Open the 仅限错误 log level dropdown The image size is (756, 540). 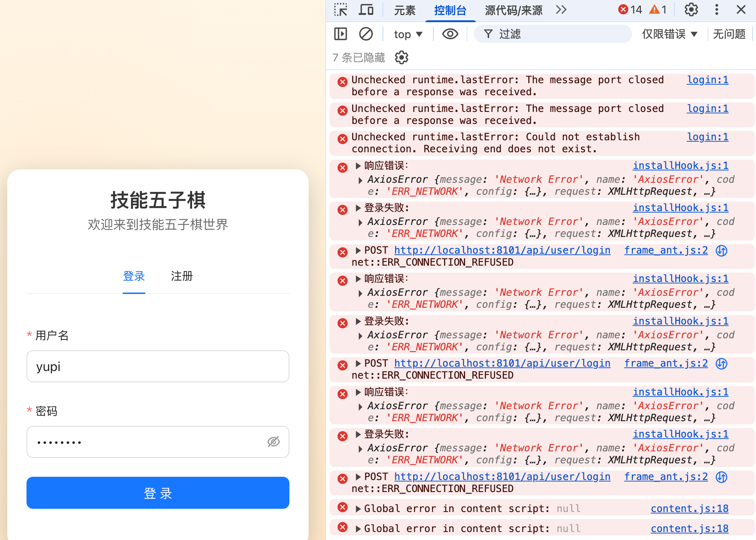click(670, 34)
